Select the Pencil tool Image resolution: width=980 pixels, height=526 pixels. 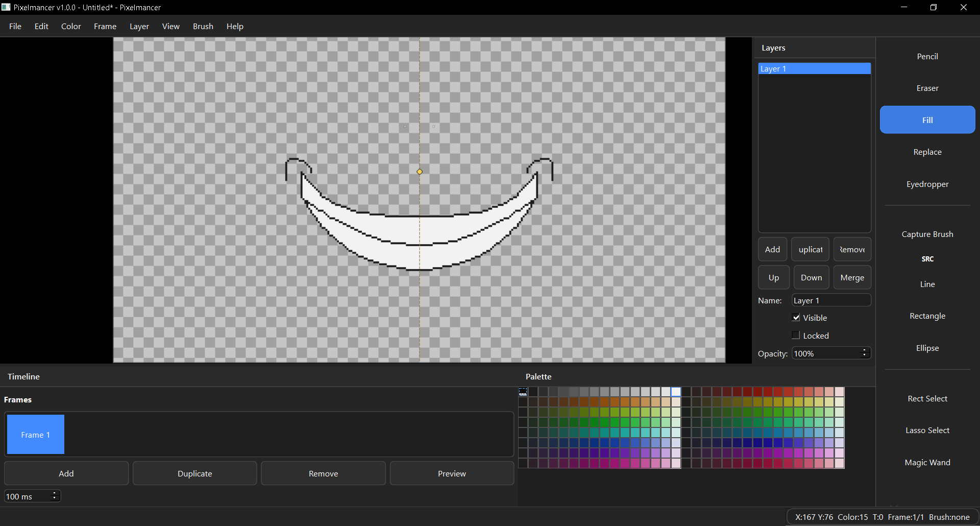point(927,56)
